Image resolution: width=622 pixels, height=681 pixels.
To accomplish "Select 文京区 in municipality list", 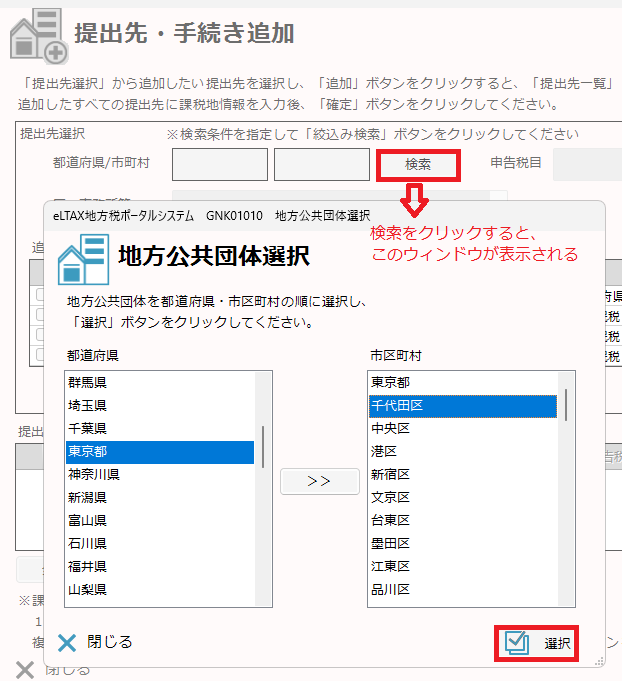I will pyautogui.click(x=463, y=498).
